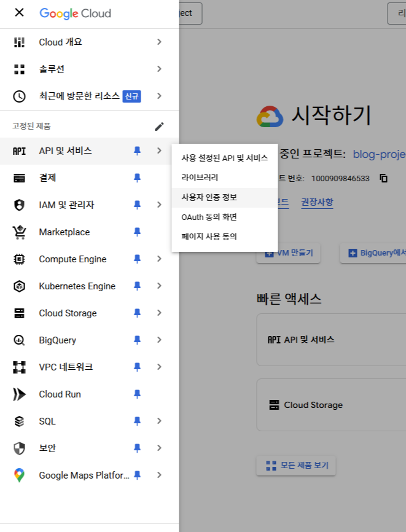The image size is (406, 532).
Task: Click the VM 만들기 button
Action: [288, 253]
